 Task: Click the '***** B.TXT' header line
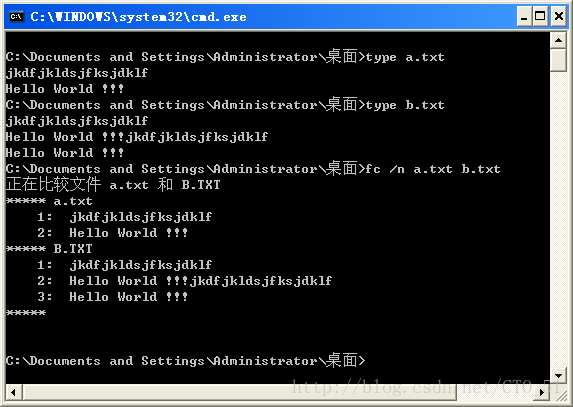tap(49, 249)
